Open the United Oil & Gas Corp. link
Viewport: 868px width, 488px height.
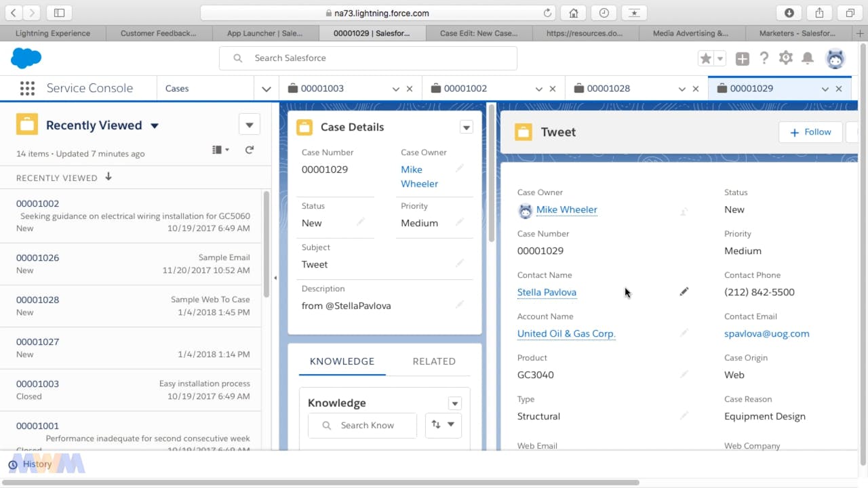click(566, 333)
